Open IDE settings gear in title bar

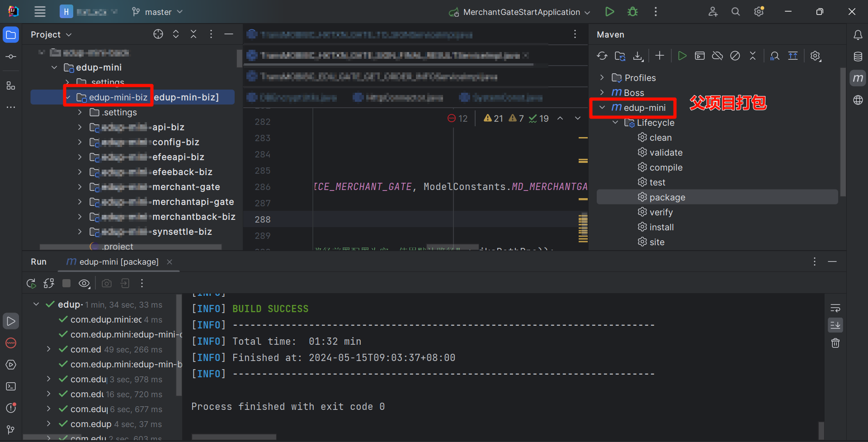(759, 12)
